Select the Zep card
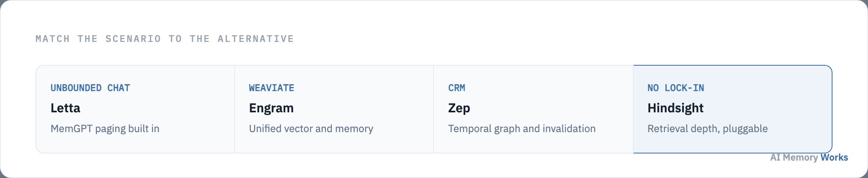Screen dimensions: 868x178 (533, 109)
